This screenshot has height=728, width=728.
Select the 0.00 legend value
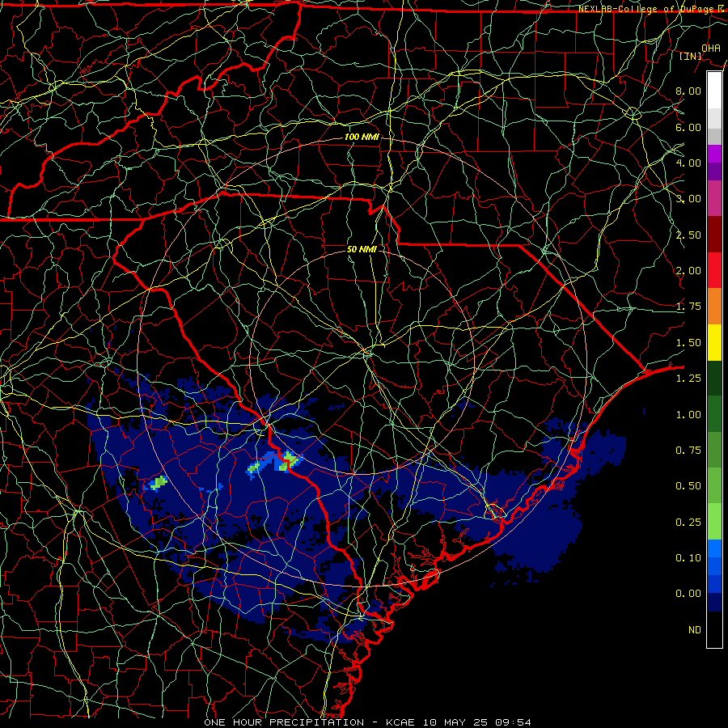pyautogui.click(x=688, y=594)
